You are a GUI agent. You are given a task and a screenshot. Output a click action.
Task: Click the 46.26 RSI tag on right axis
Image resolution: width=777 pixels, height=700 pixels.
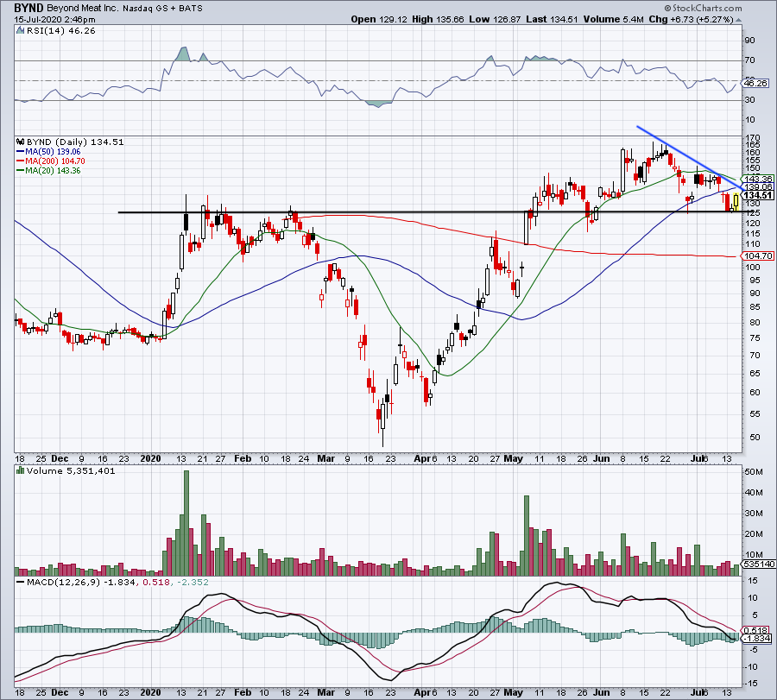[x=755, y=83]
